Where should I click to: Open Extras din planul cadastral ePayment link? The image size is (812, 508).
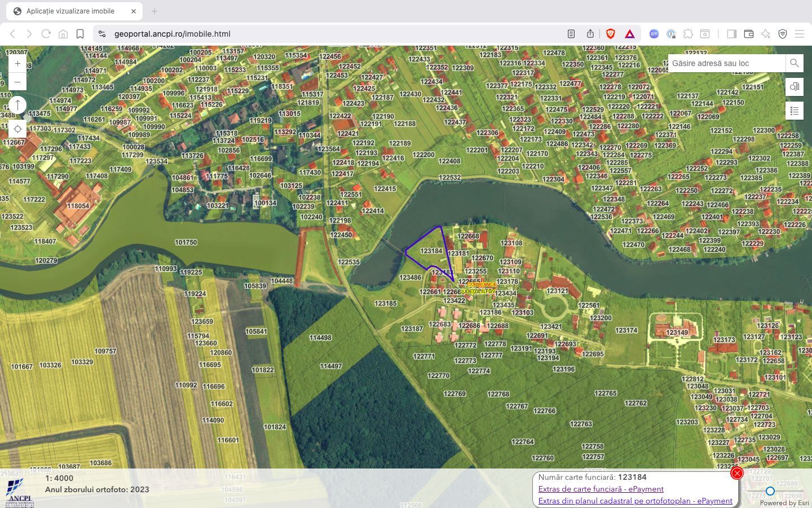pyautogui.click(x=635, y=501)
